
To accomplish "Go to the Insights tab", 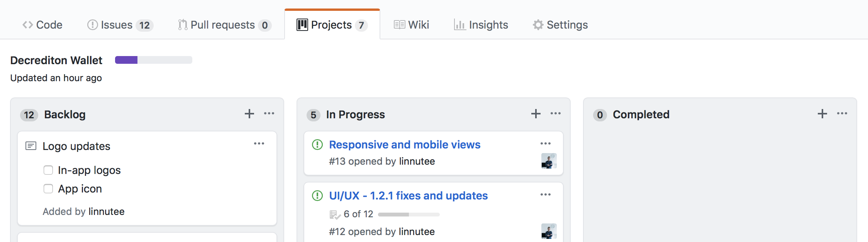I will [x=481, y=25].
